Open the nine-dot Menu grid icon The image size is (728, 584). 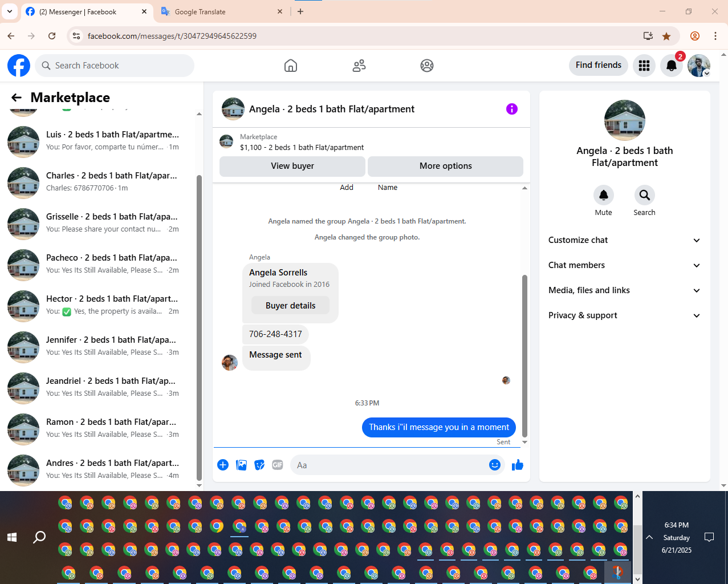pos(644,66)
